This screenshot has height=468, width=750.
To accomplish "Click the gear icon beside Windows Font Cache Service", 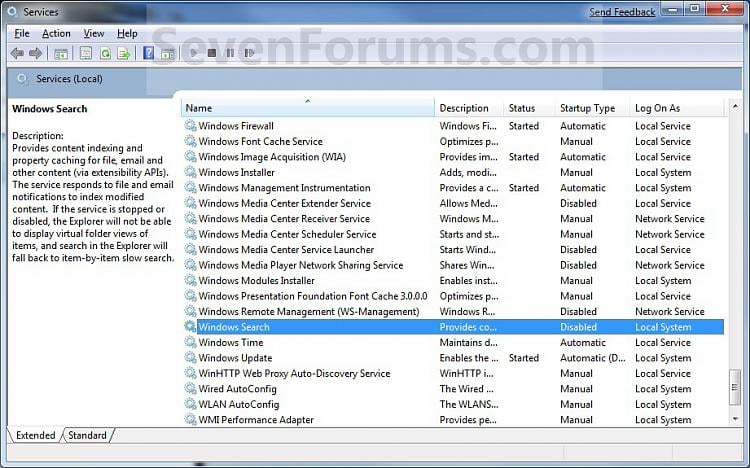I will coord(190,141).
